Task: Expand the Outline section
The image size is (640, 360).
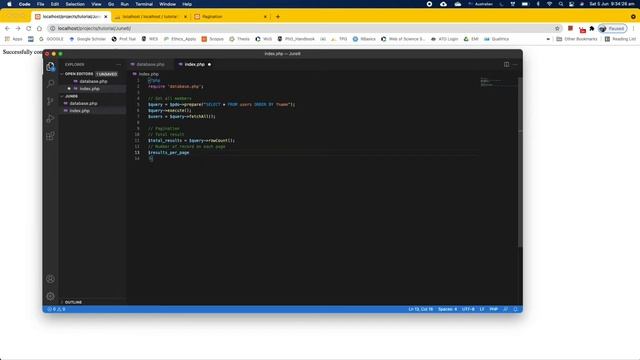Action: 73,302
